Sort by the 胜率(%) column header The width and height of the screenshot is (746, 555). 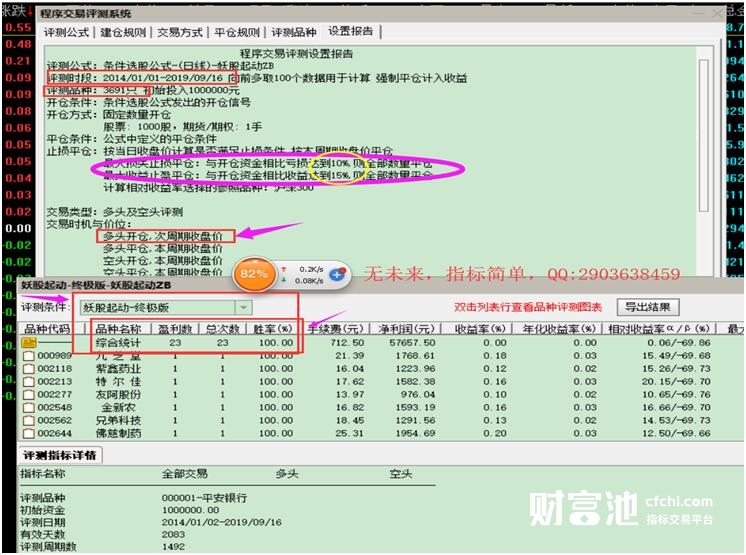click(x=272, y=329)
